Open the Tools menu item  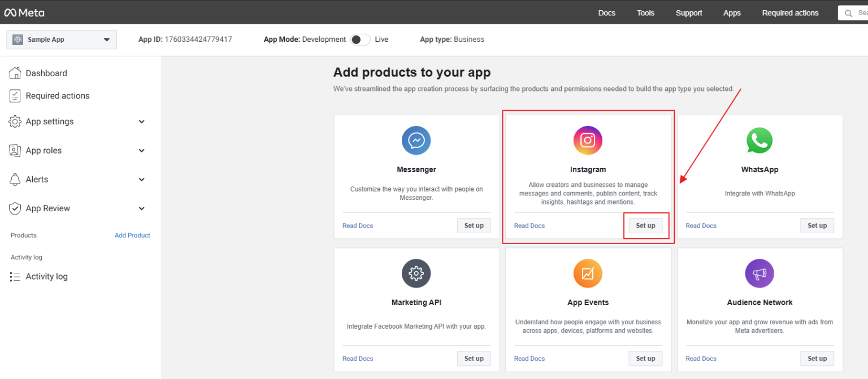[x=645, y=12]
